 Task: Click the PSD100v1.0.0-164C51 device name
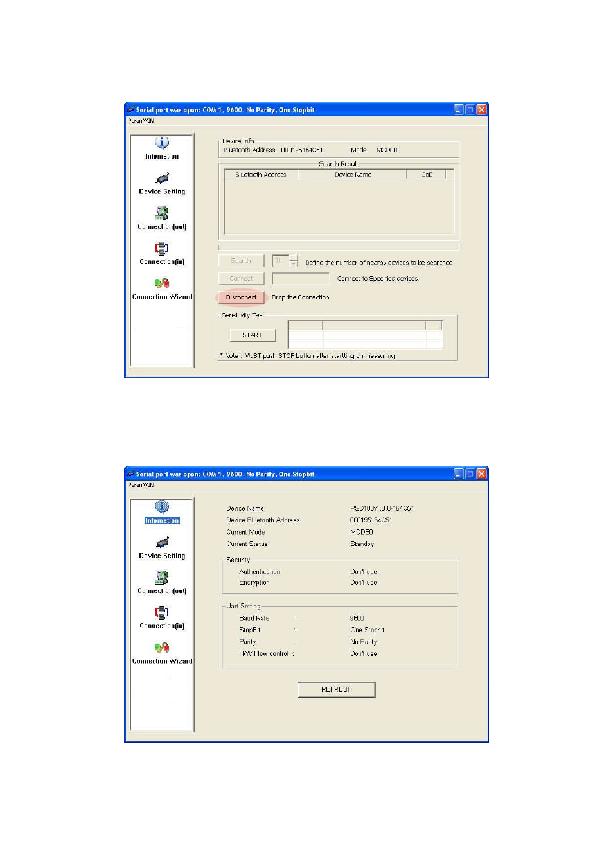[x=382, y=508]
